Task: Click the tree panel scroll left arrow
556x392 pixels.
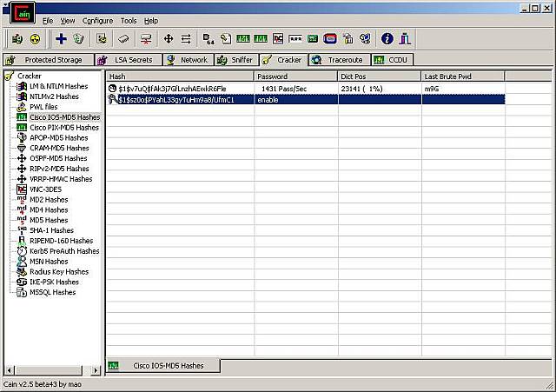Action: (x=10, y=370)
